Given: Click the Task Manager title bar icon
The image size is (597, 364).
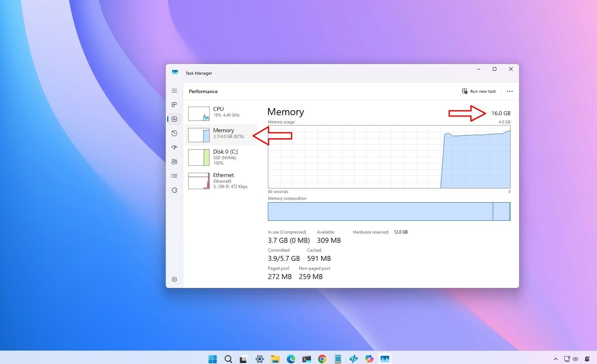Looking at the screenshot, I should tap(175, 72).
